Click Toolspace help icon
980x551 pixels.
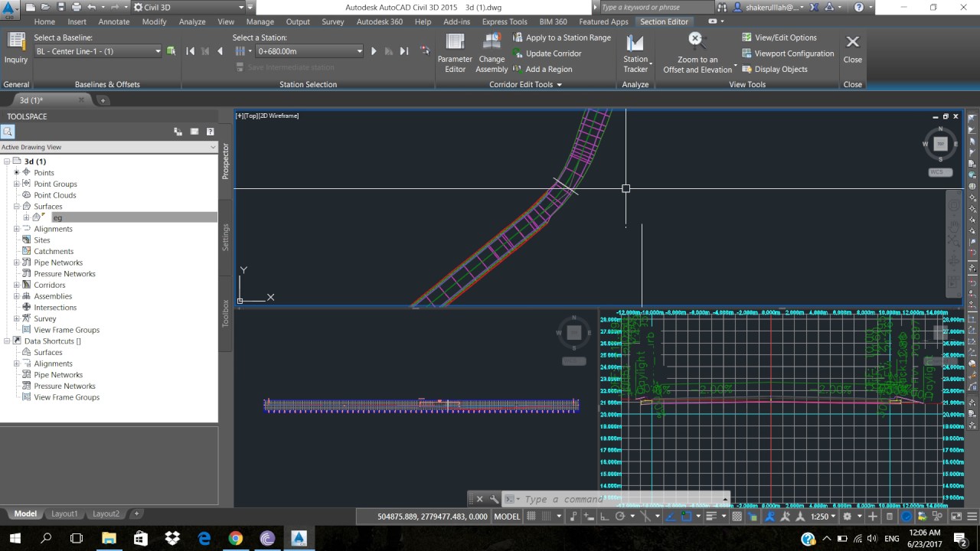(210, 132)
